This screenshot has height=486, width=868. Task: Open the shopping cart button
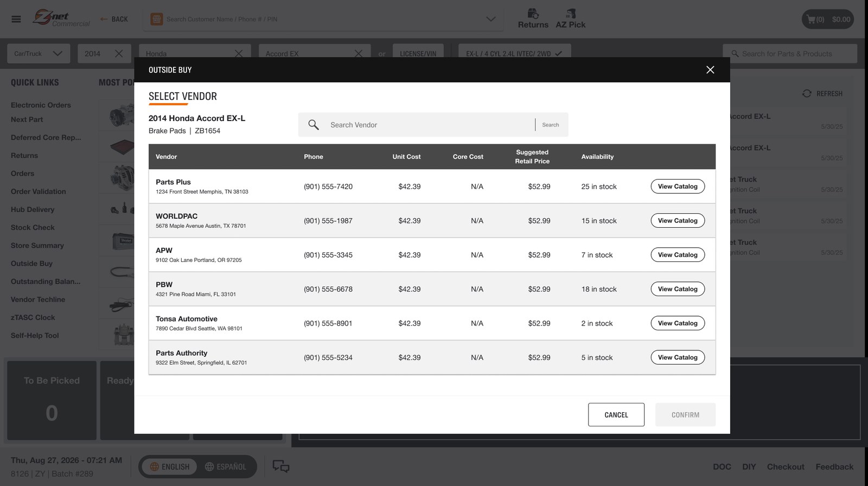pyautogui.click(x=828, y=20)
